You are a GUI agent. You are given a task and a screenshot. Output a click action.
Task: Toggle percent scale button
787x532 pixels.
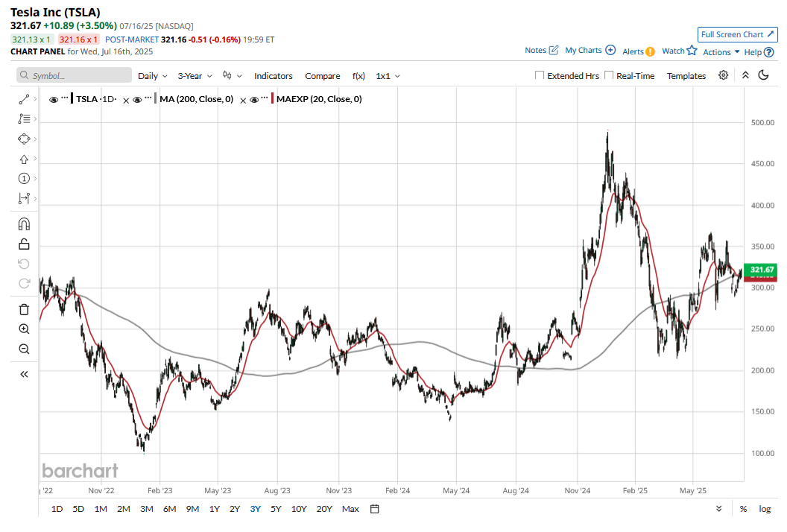(x=743, y=509)
